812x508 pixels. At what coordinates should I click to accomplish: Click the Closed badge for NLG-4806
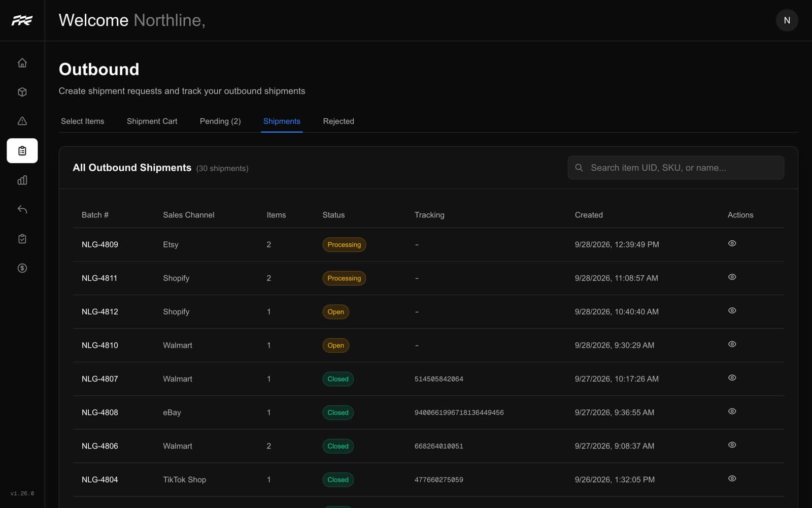tap(338, 446)
